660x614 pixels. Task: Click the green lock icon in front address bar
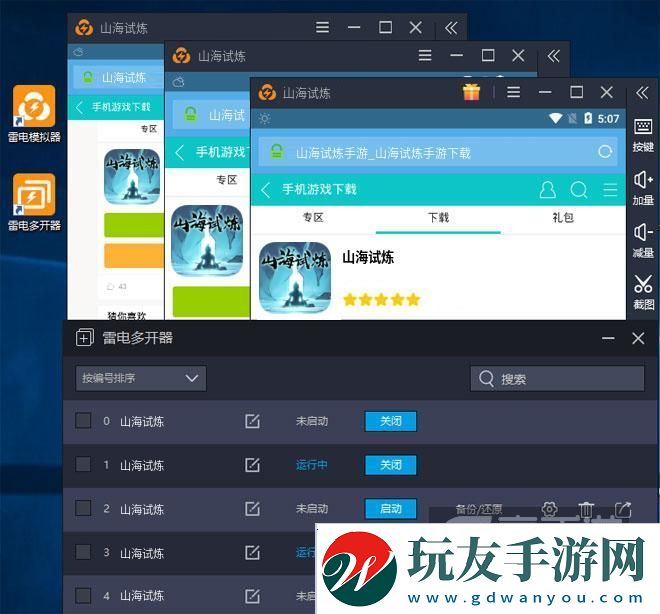[277, 151]
